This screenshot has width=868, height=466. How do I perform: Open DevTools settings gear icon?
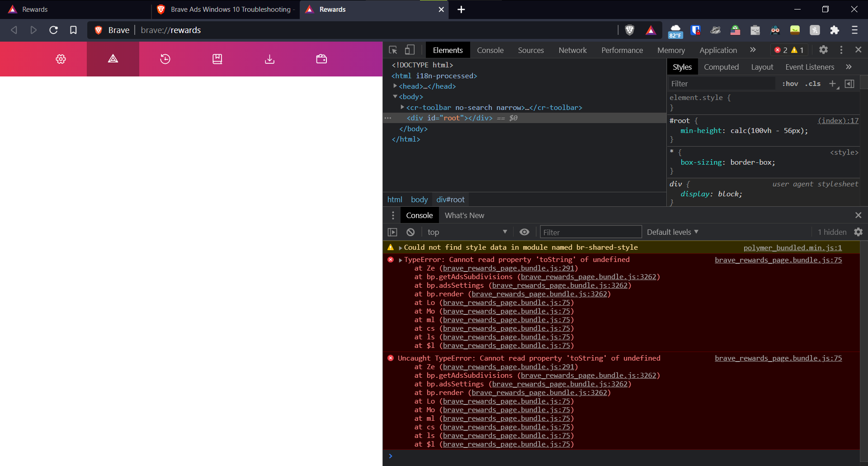coord(823,50)
